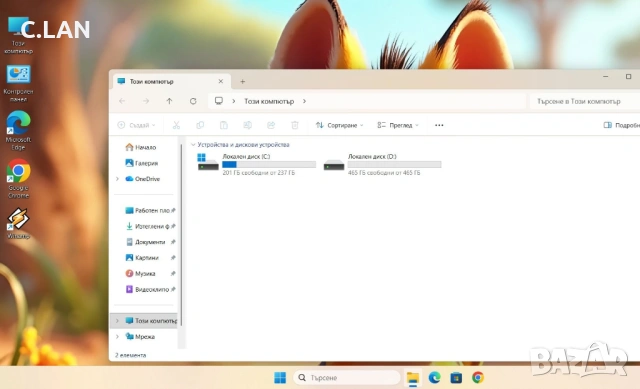Click Този компютър breadcrumb segment

pos(269,101)
